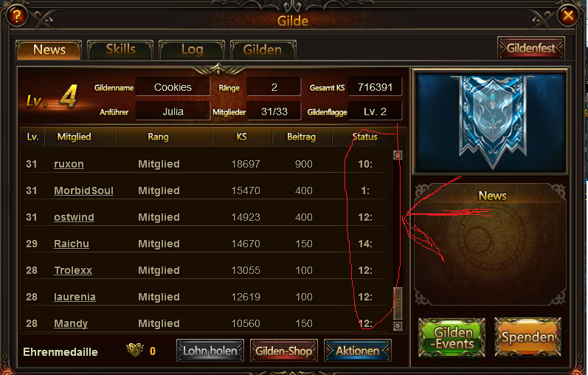Click the blue guild flag banner
Screen dimensions: 588x375
(491, 121)
